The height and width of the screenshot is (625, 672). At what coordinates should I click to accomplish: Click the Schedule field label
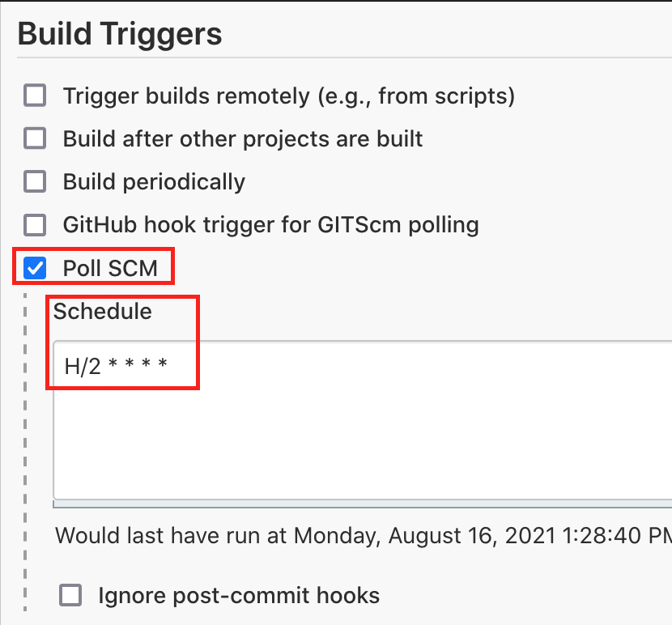pos(103,311)
